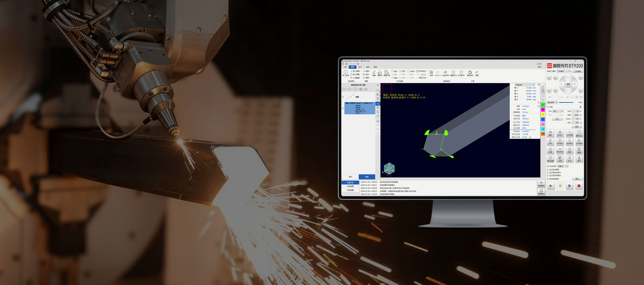Tick the 断点继续穿孔 checkbox
The width and height of the screenshot is (644, 285).
pyautogui.click(x=548, y=179)
